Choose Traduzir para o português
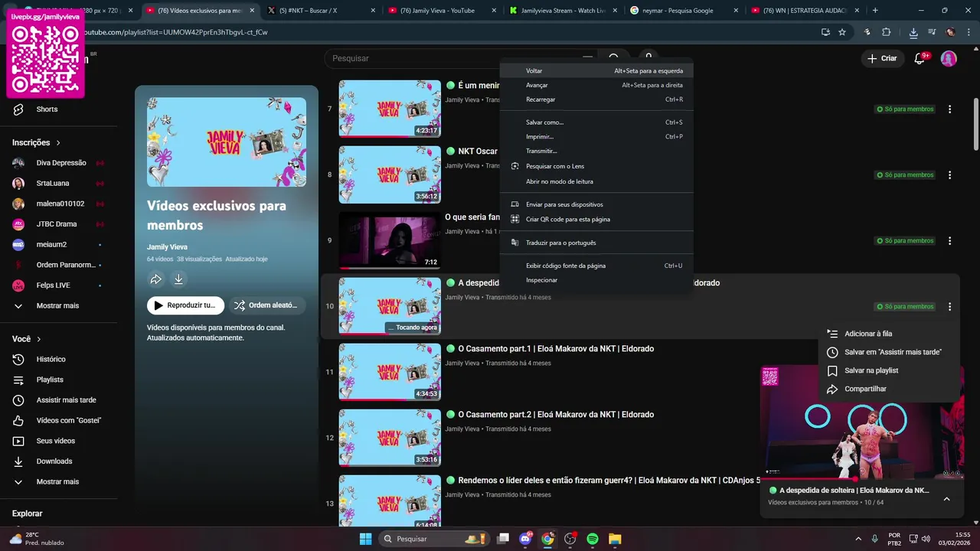Screen dimensions: 980x551 596,243
